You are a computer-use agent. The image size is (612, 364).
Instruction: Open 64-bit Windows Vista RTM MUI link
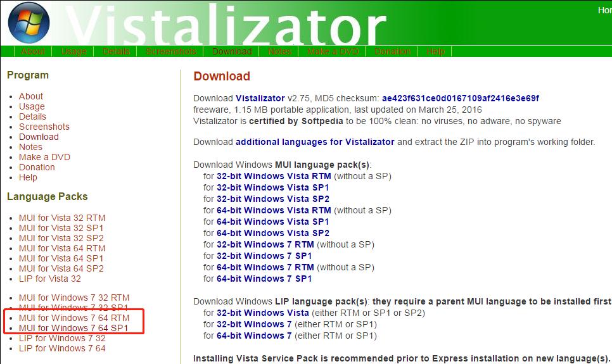tap(274, 210)
